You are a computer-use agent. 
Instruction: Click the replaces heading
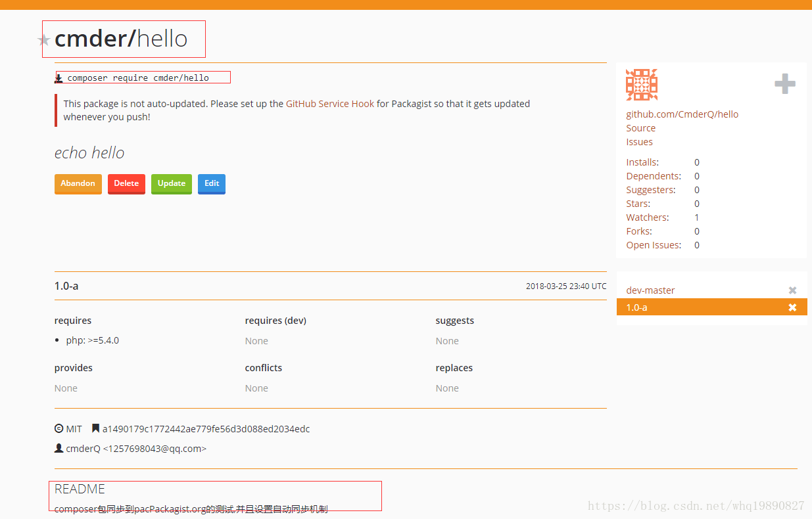pos(454,368)
